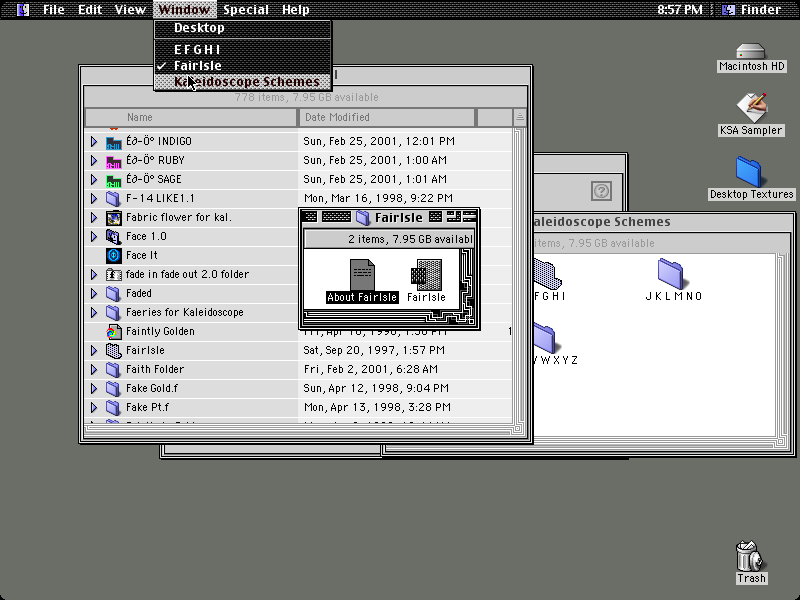Sort list by the Name column header
800x600 pixels.
[191, 117]
